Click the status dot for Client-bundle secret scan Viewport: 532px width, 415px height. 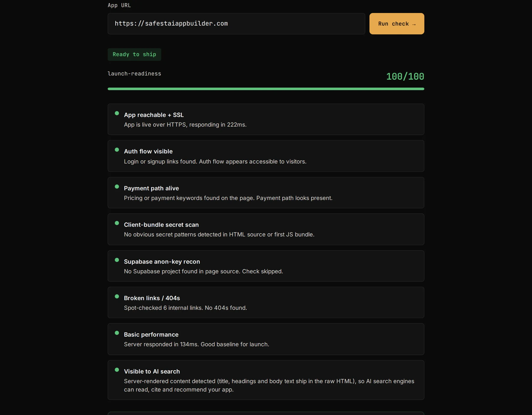click(117, 223)
